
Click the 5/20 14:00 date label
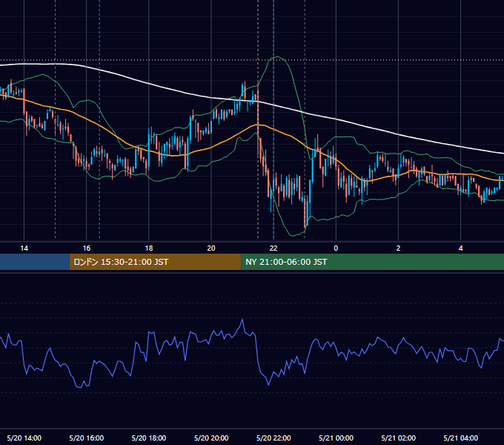[24, 438]
